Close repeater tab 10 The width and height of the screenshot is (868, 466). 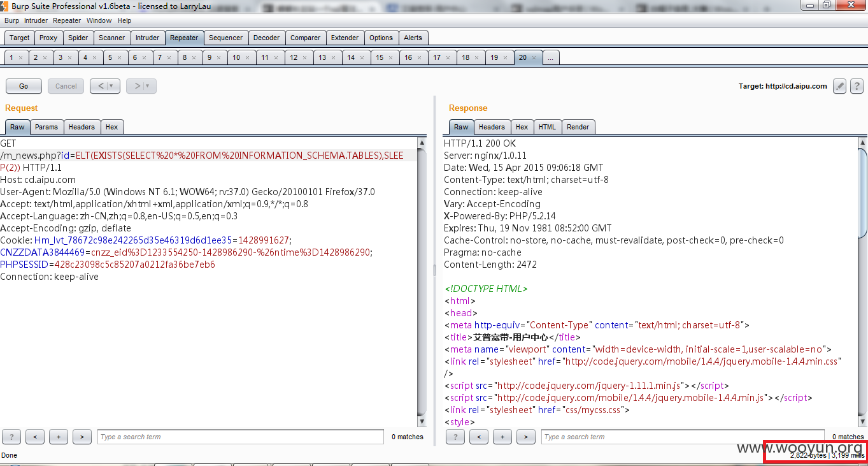click(x=248, y=57)
